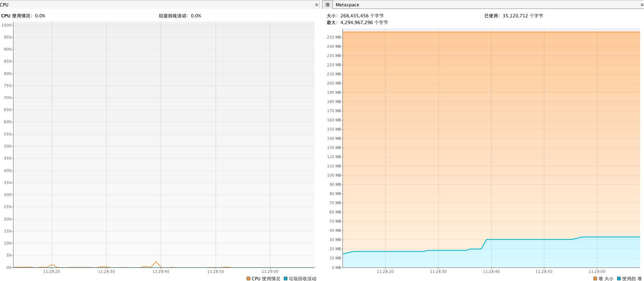This screenshot has height=281, width=644.
Task: Switch to the 堆 tab
Action: tap(327, 5)
